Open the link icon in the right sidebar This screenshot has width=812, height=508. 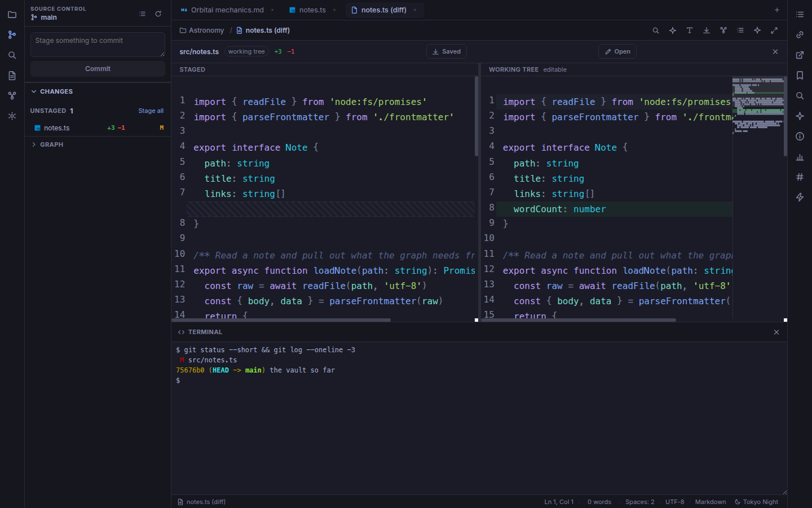(800, 35)
